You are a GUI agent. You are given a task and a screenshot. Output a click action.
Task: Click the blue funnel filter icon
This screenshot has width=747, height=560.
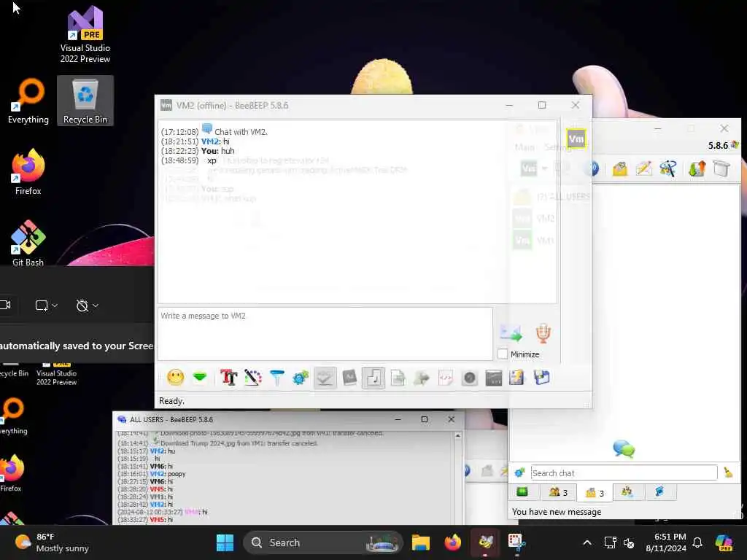click(276, 378)
